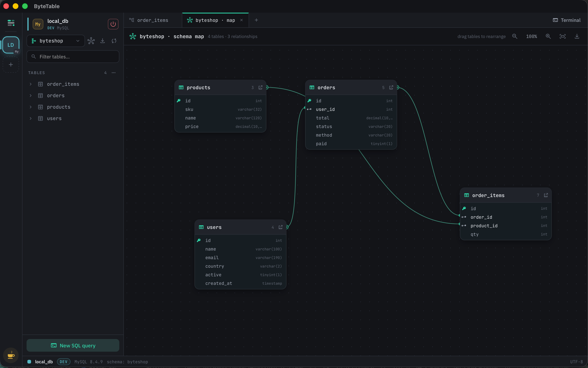Open orders table from its card icon
The height and width of the screenshot is (368, 588).
coord(391,87)
